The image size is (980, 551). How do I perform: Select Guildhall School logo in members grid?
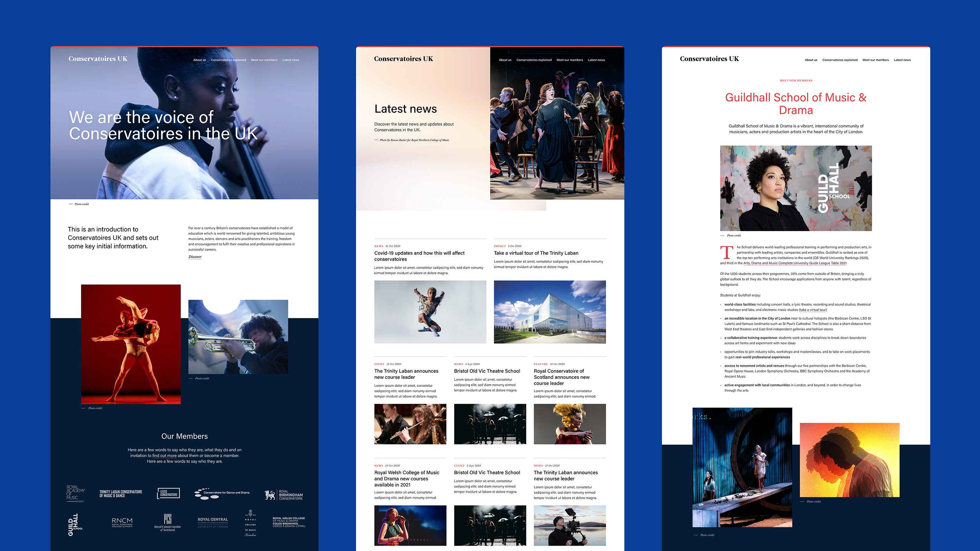coord(75,525)
